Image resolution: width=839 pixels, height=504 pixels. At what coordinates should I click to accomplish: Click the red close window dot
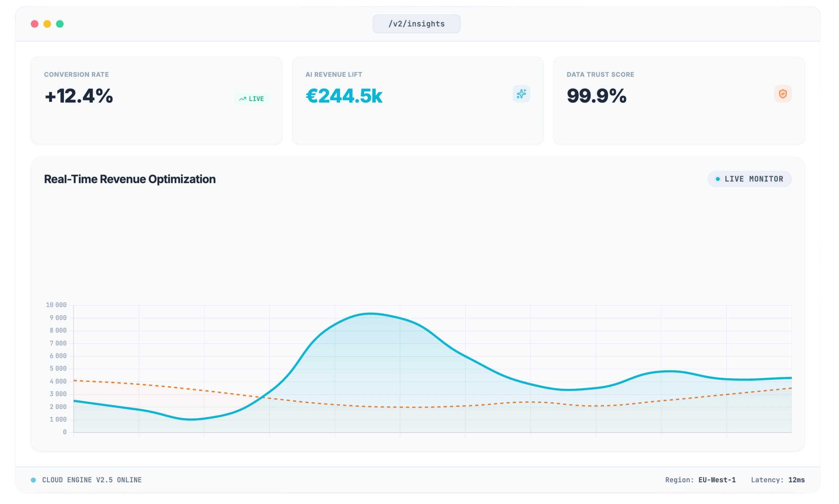[35, 24]
